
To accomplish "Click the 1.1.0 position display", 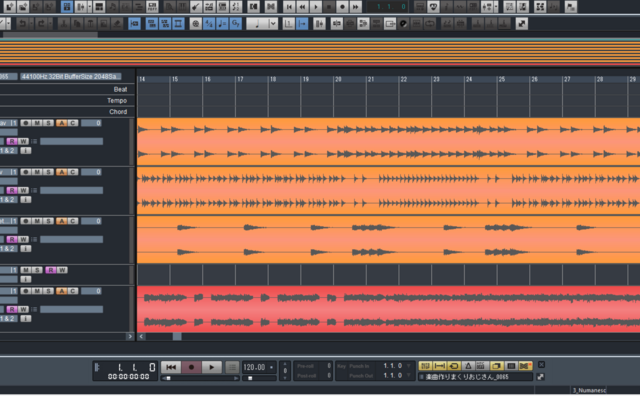I will (x=388, y=7).
